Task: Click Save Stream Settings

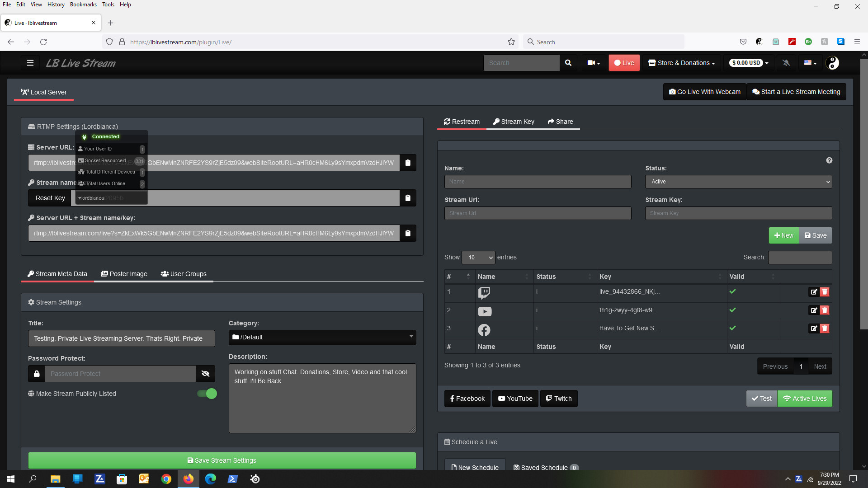Action: (222, 460)
